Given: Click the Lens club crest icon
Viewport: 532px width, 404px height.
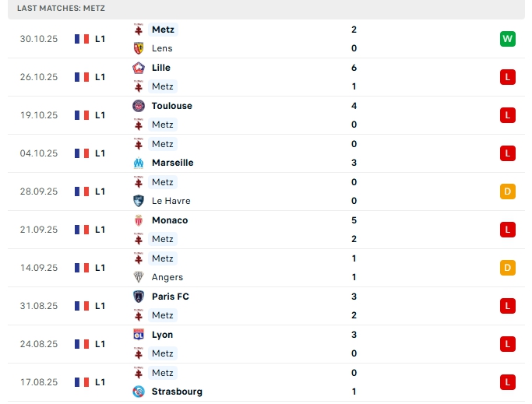Looking at the screenshot, I should [x=139, y=48].
